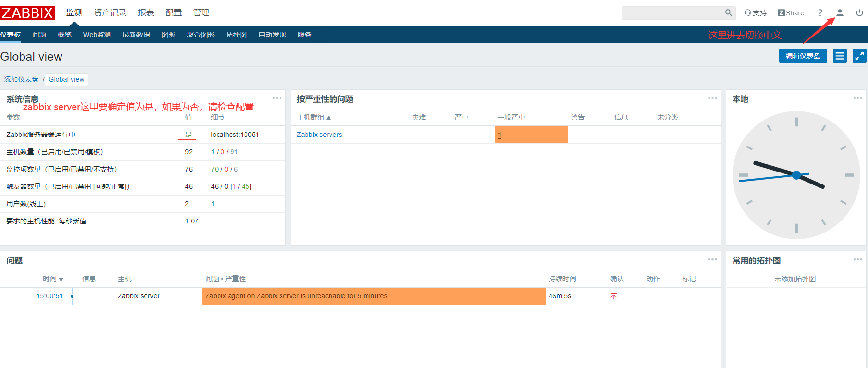Click the 用户数(线上) parameter row

(143, 204)
